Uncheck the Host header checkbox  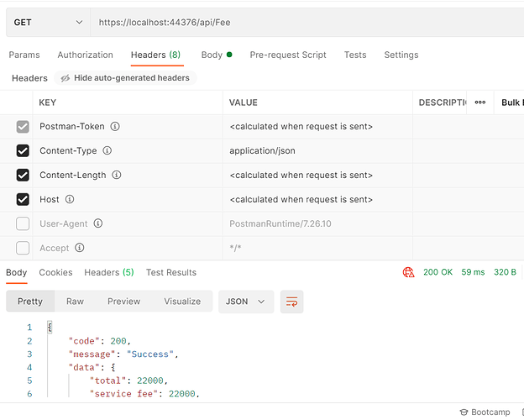click(x=23, y=200)
